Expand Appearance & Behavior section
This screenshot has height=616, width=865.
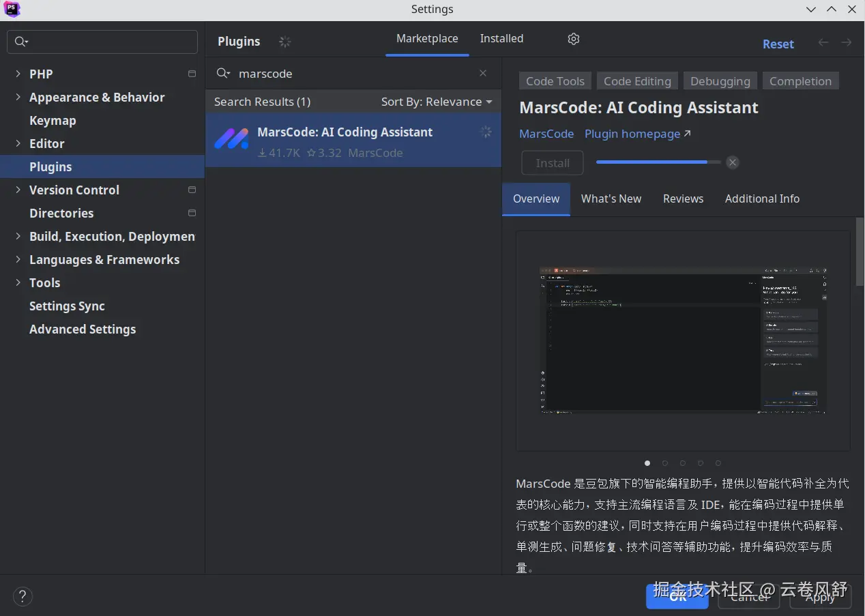click(x=18, y=97)
